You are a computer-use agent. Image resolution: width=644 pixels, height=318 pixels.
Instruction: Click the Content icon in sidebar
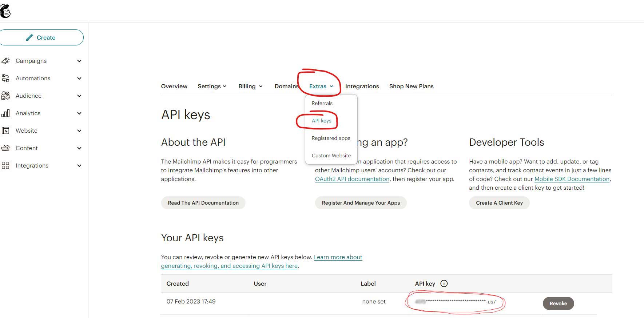coord(5,148)
